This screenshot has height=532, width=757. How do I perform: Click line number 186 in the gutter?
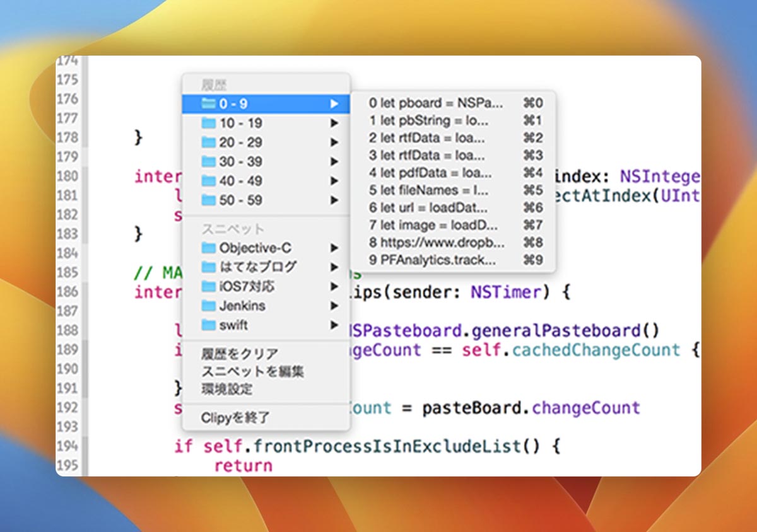click(x=67, y=292)
